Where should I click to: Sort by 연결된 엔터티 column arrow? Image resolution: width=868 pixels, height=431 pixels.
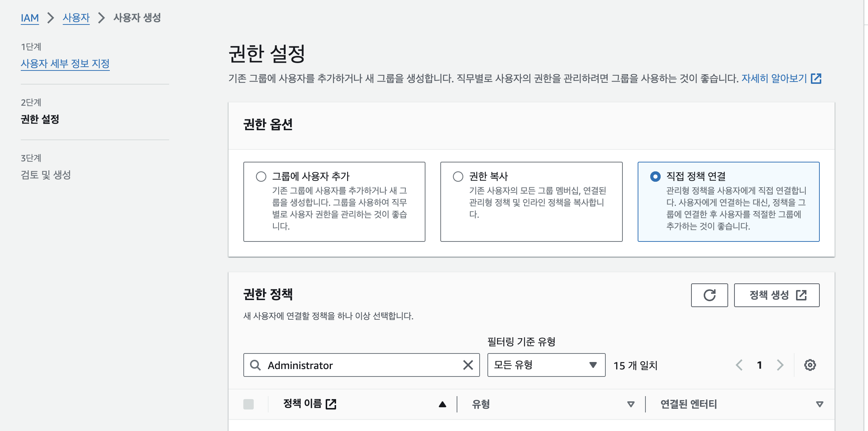[x=820, y=404]
